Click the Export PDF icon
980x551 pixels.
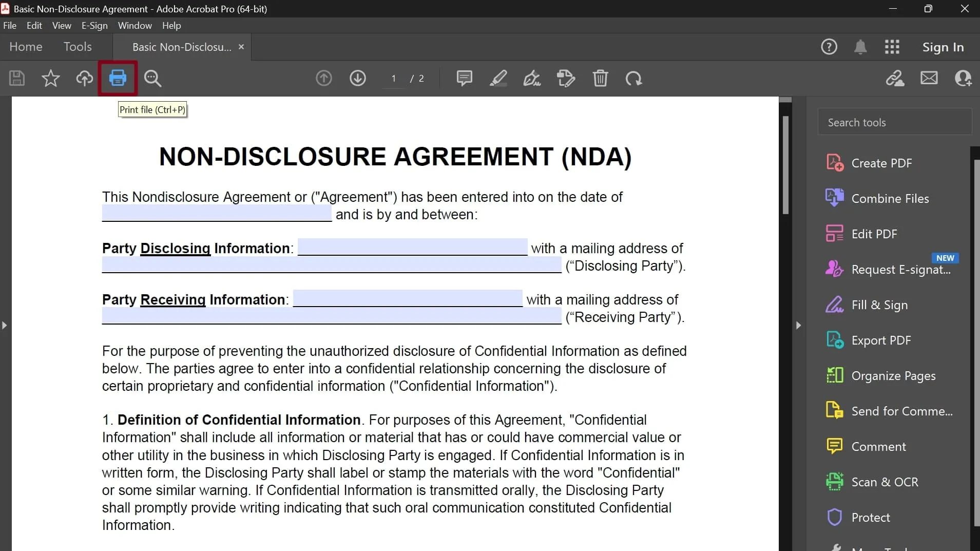click(835, 340)
